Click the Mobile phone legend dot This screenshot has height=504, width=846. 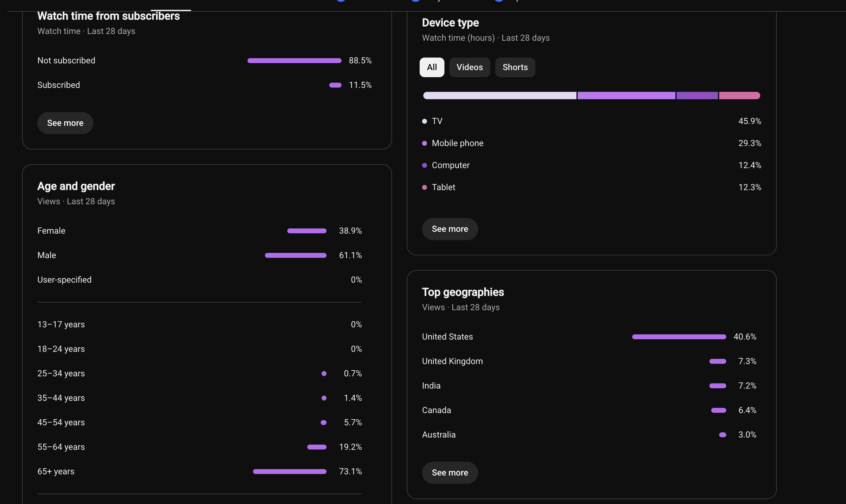tap(424, 143)
